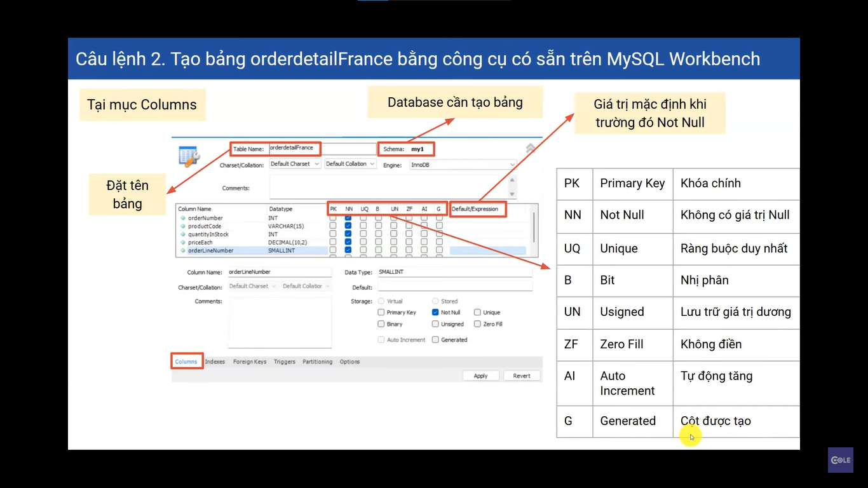Click the column icon beside quantityInStock
This screenshot has height=488, width=868.
(183, 234)
